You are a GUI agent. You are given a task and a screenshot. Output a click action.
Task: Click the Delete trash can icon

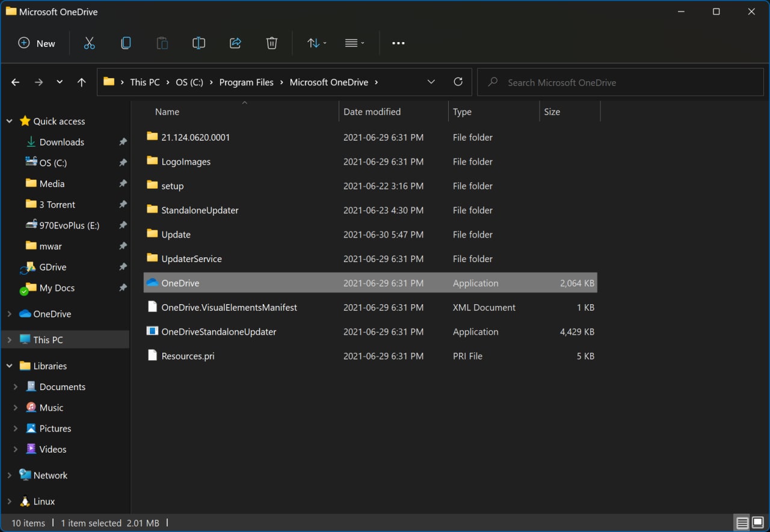pos(272,43)
